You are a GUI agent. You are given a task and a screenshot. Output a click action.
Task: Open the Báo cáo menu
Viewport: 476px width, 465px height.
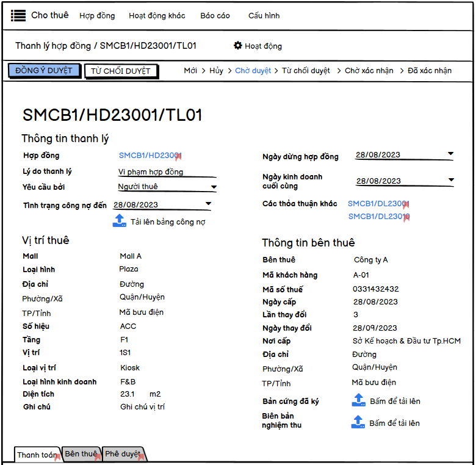coord(215,16)
